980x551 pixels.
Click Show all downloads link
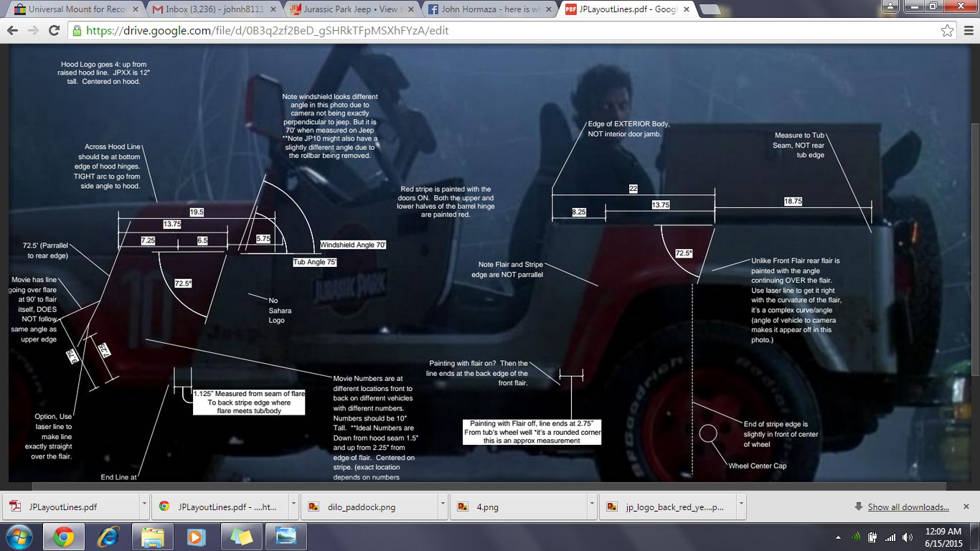tap(908, 507)
